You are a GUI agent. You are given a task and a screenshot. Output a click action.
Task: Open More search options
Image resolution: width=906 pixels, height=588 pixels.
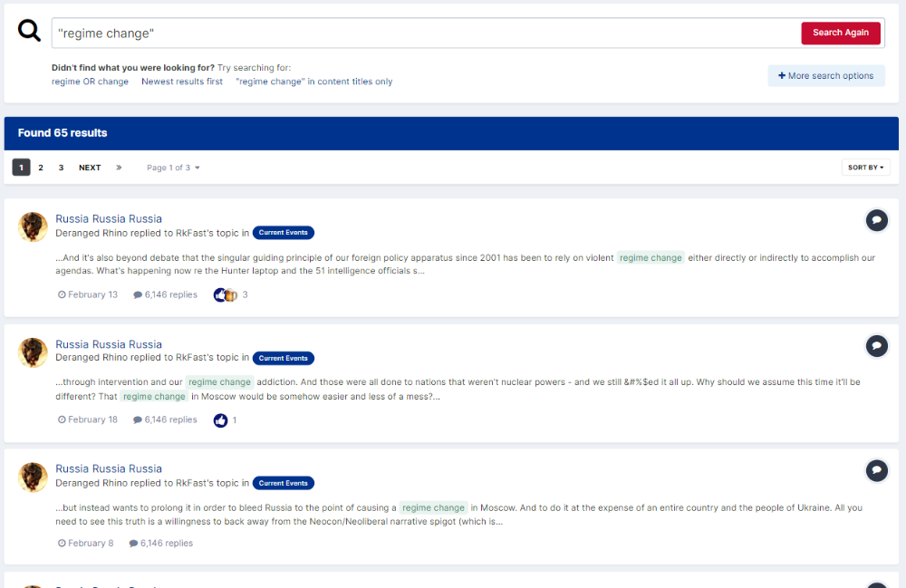click(x=825, y=76)
